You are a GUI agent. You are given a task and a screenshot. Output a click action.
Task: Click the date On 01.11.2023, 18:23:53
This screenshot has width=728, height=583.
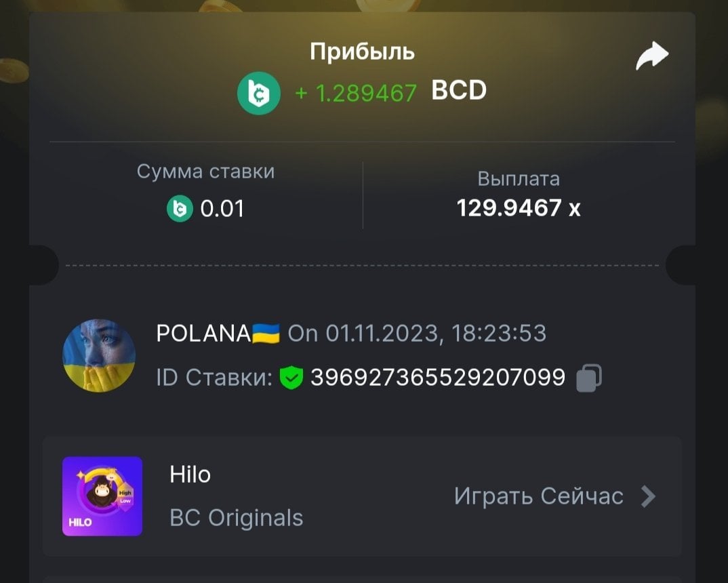point(417,334)
